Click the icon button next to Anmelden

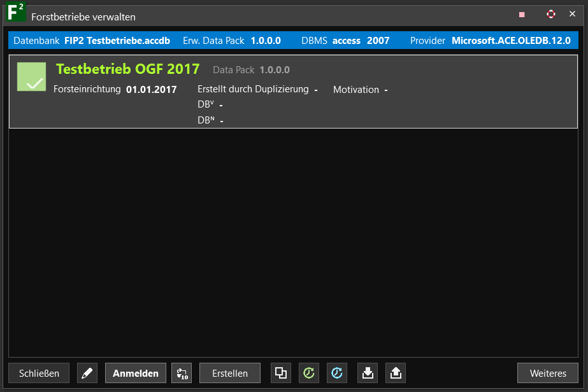(182, 373)
